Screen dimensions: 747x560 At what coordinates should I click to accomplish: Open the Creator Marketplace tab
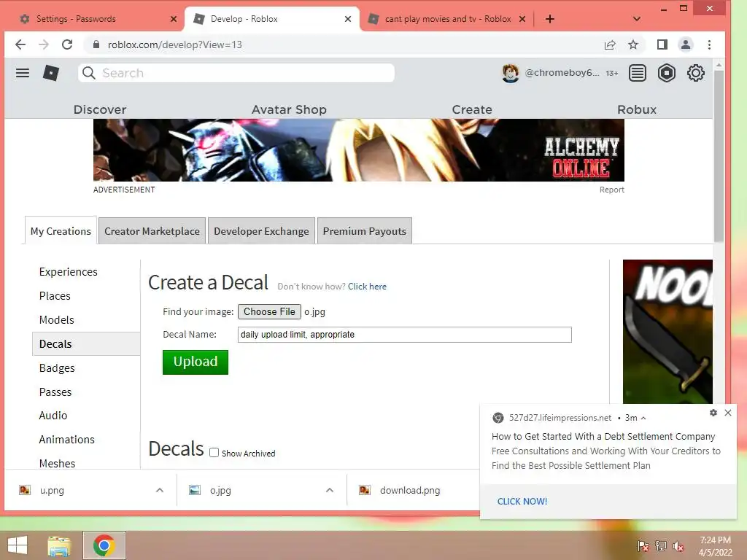point(152,231)
